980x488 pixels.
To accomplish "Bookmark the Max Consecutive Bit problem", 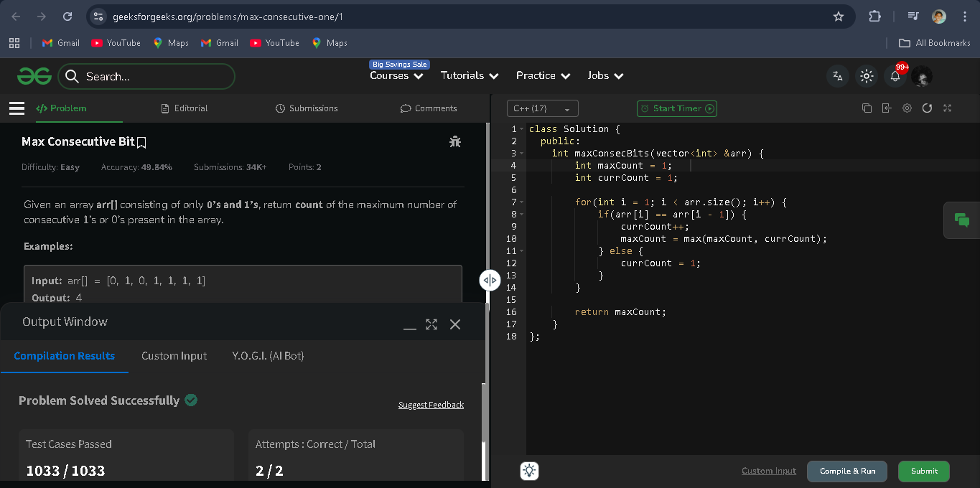I will click(x=141, y=143).
